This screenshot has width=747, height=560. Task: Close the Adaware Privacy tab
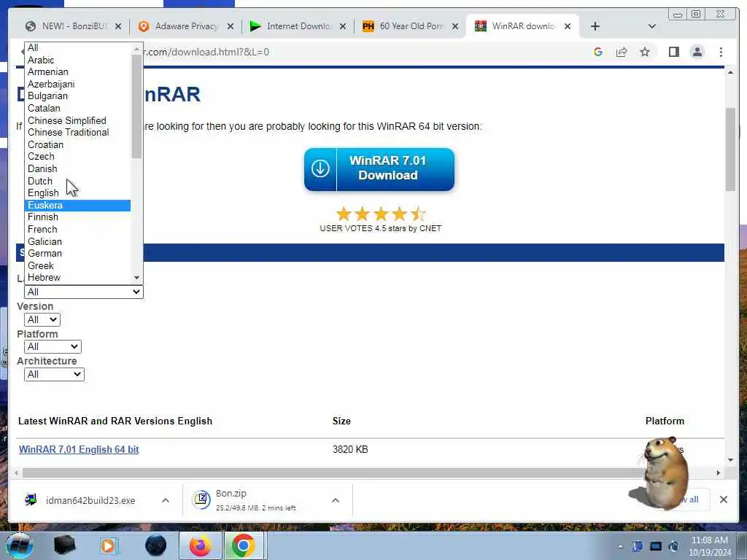[231, 26]
